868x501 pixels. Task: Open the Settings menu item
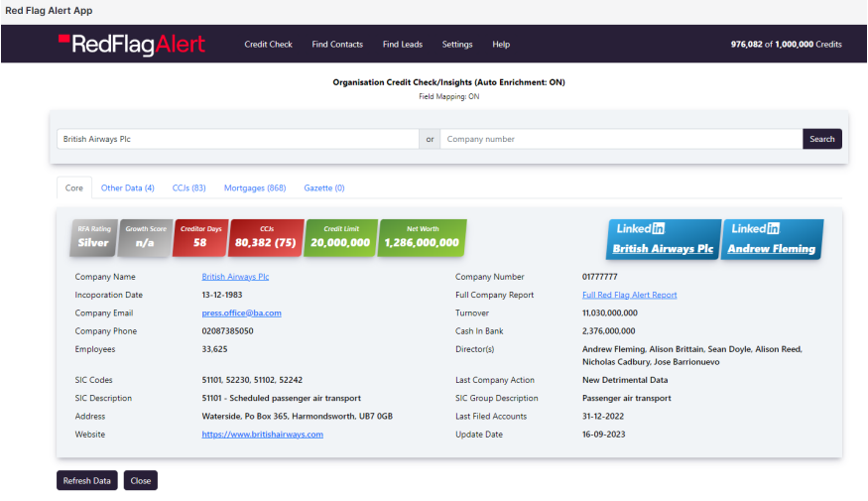click(457, 45)
